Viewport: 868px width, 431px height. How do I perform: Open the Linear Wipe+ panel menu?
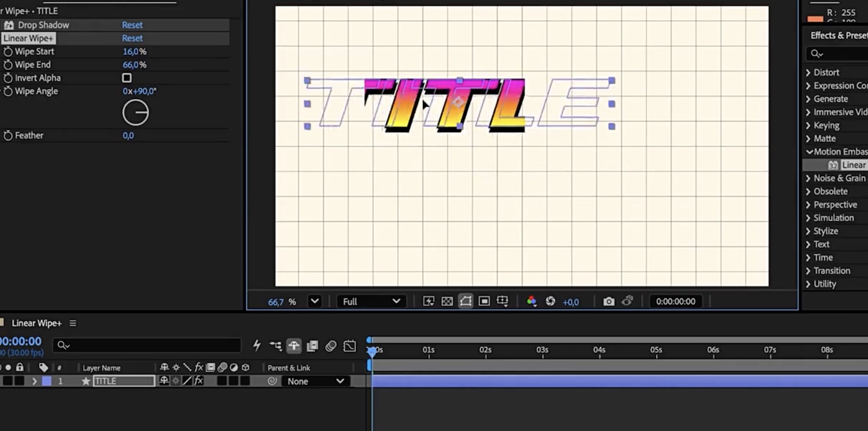[x=73, y=324]
